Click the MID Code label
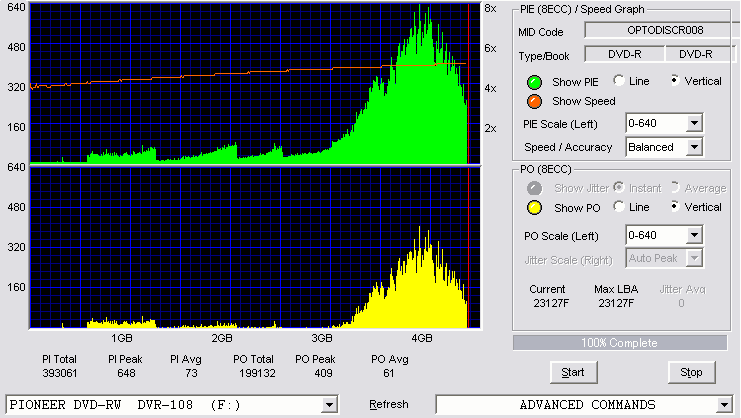 (x=541, y=32)
